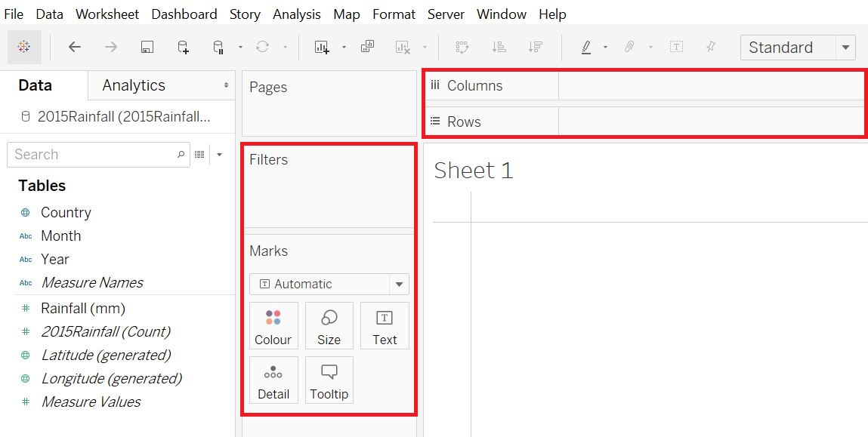Click the Duplicate sheet icon

367,47
